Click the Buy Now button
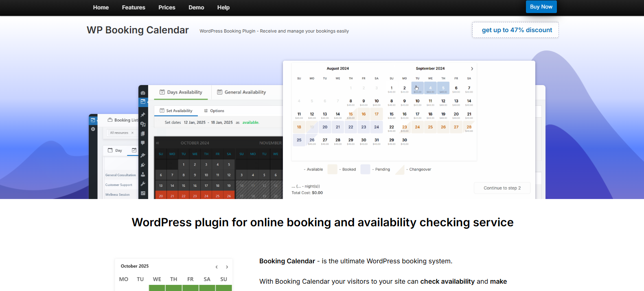 541,7
